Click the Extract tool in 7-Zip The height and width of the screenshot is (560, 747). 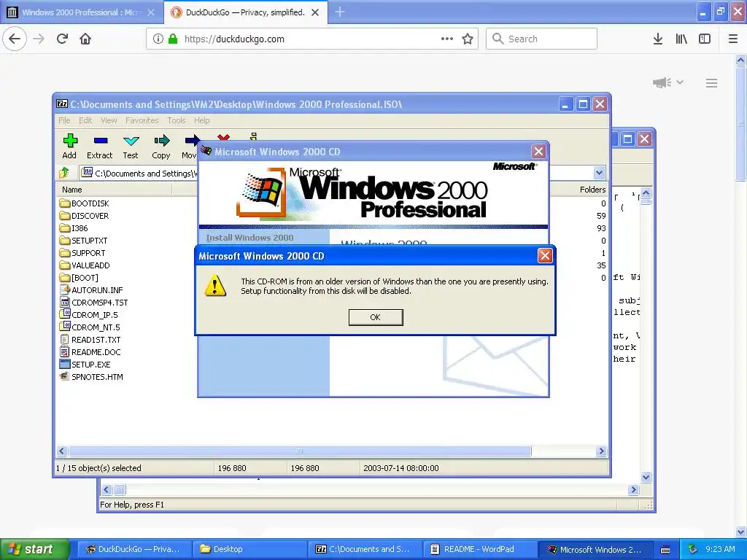pos(100,146)
